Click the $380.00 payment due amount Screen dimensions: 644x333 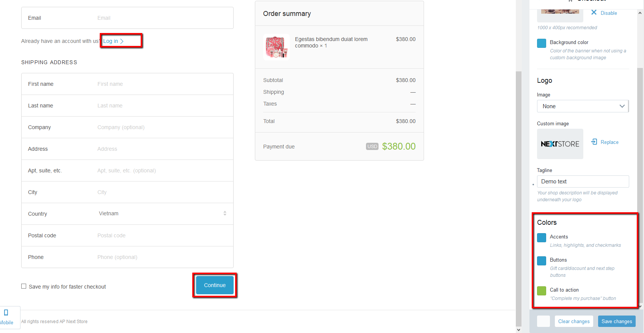399,146
